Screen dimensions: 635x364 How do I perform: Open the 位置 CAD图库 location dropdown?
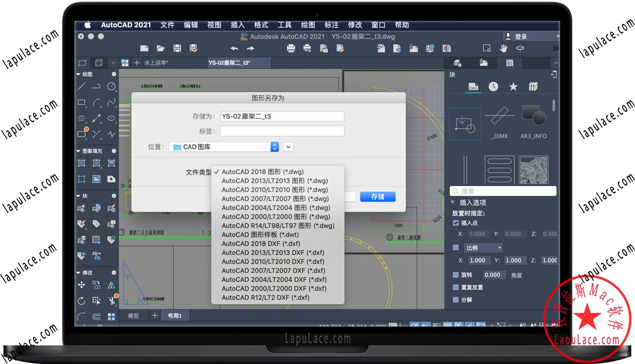(224, 147)
